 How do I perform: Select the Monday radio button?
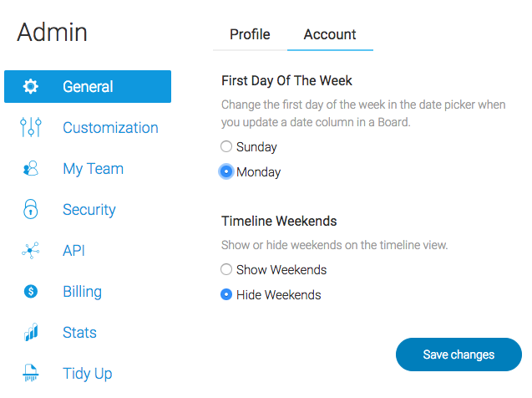pyautogui.click(x=226, y=171)
